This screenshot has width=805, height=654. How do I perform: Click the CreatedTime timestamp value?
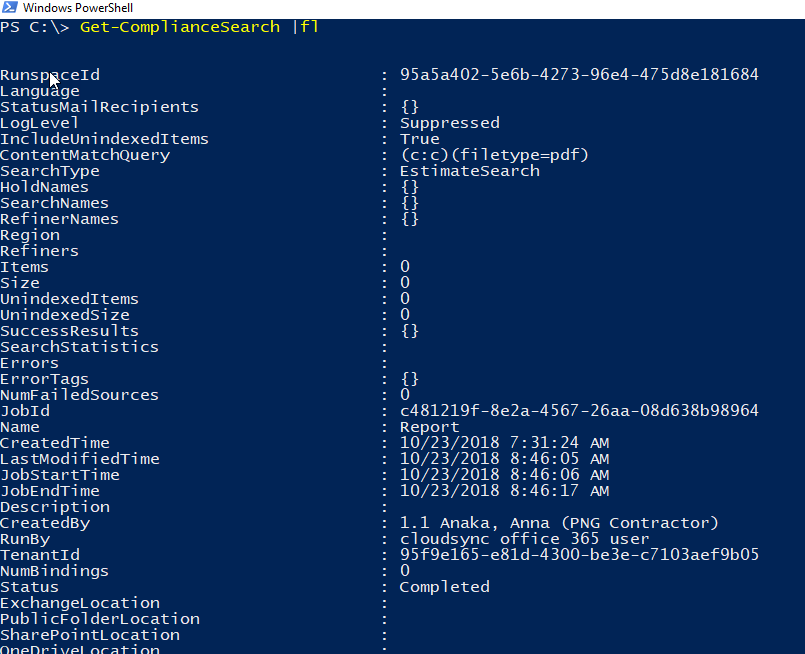point(504,443)
